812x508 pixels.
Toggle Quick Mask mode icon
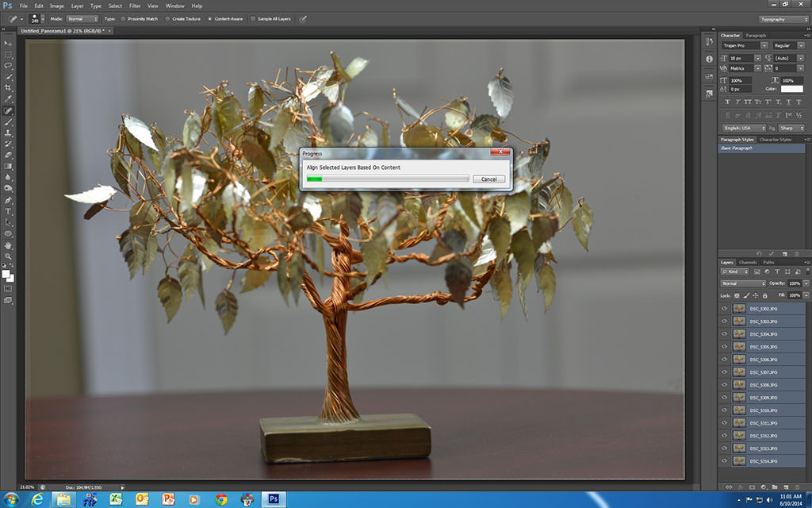[8, 288]
